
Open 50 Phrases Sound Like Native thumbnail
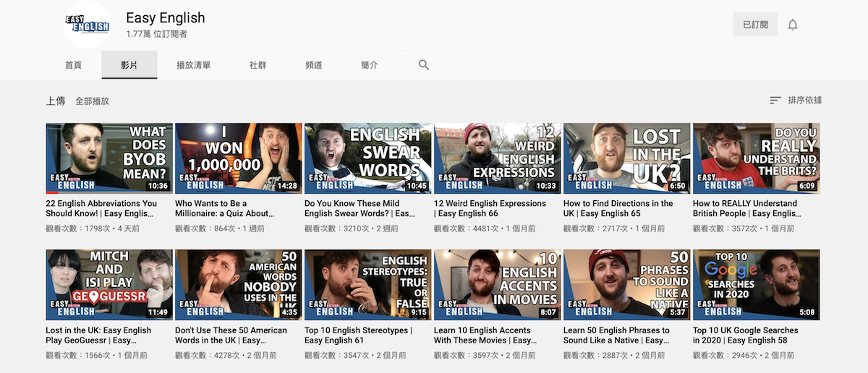pyautogui.click(x=627, y=285)
